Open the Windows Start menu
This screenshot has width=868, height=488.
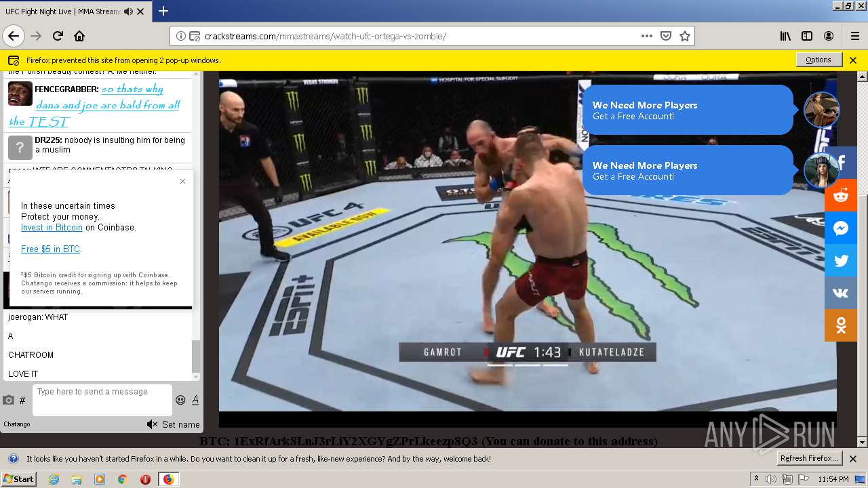tap(19, 479)
